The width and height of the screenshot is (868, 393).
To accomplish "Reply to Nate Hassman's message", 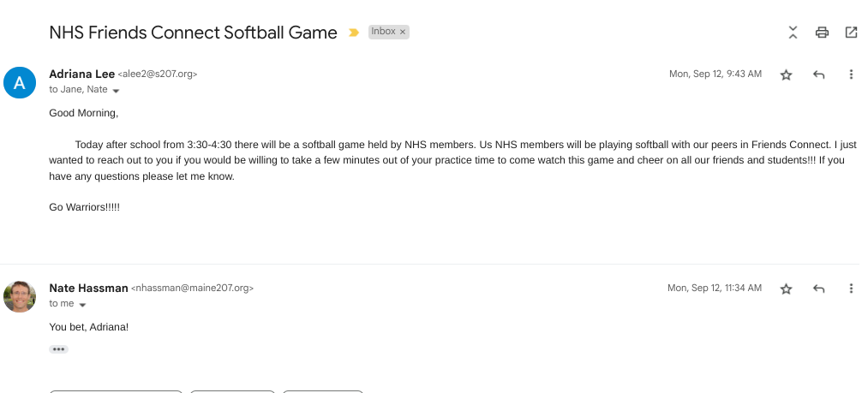I will click(x=818, y=289).
